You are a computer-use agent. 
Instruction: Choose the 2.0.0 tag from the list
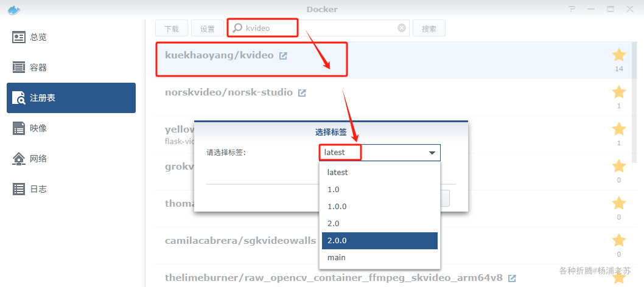coord(379,241)
